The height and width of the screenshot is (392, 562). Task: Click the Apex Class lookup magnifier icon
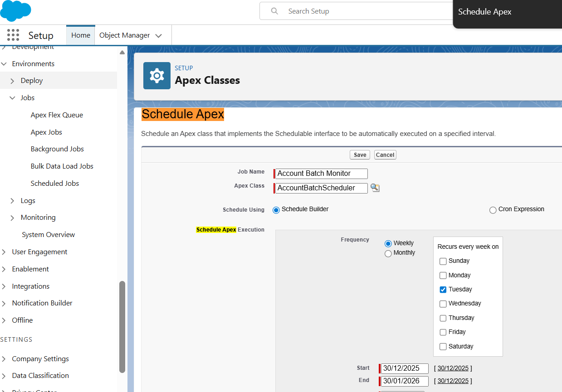(x=375, y=188)
